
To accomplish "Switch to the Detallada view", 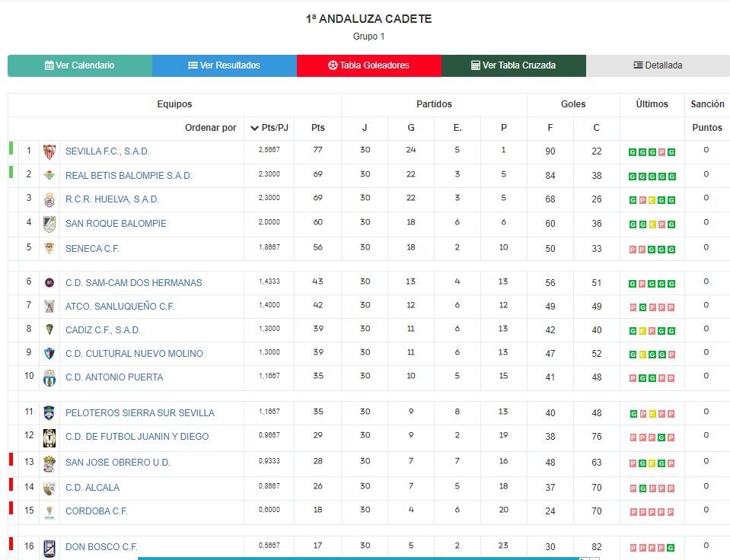I will pyautogui.click(x=658, y=65).
